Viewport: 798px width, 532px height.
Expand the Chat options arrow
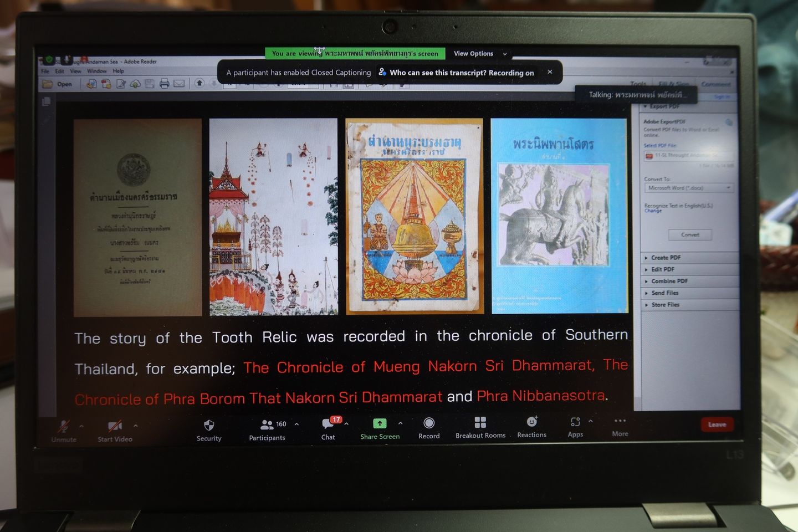(346, 424)
